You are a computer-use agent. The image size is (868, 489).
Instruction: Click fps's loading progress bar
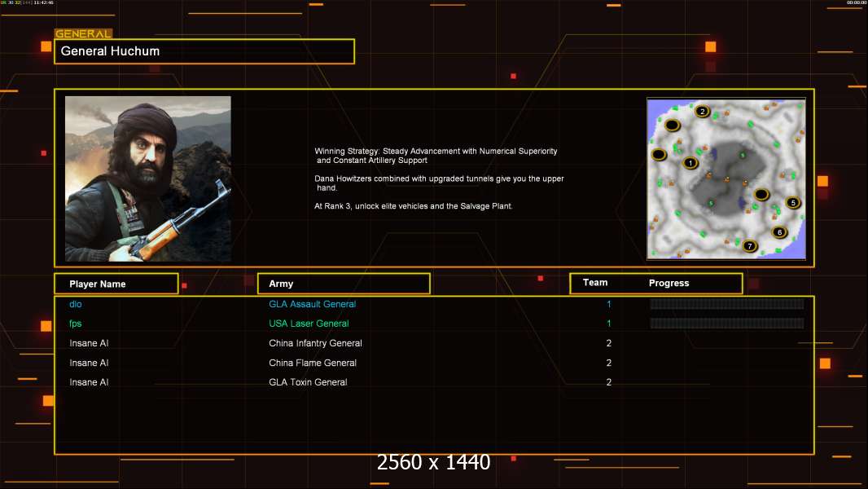(727, 323)
